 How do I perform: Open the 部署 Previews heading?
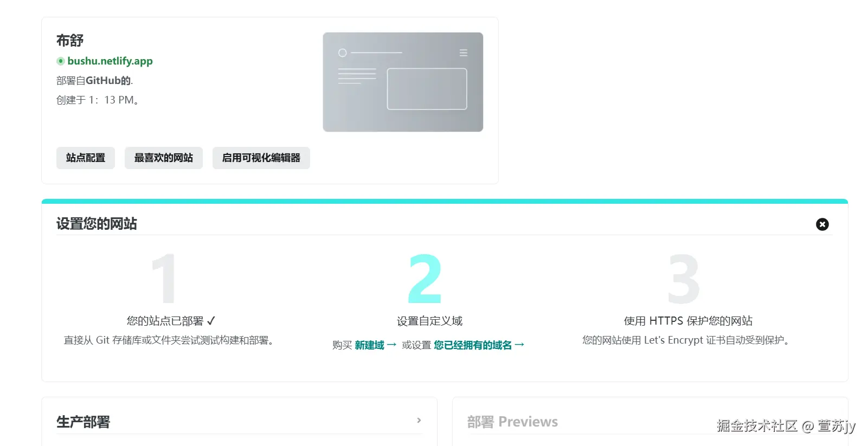tap(512, 422)
